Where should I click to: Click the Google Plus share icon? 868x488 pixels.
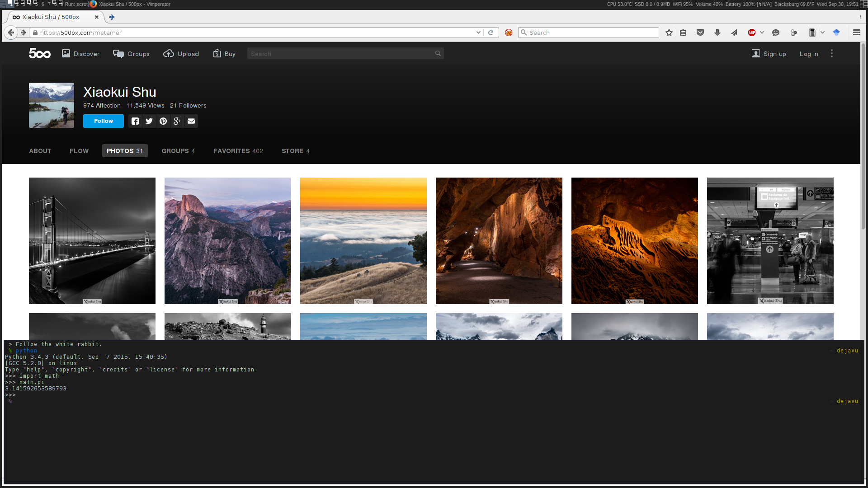177,121
